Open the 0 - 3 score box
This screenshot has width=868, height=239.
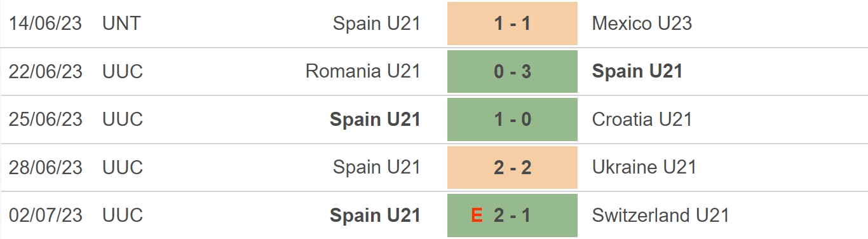(x=512, y=71)
